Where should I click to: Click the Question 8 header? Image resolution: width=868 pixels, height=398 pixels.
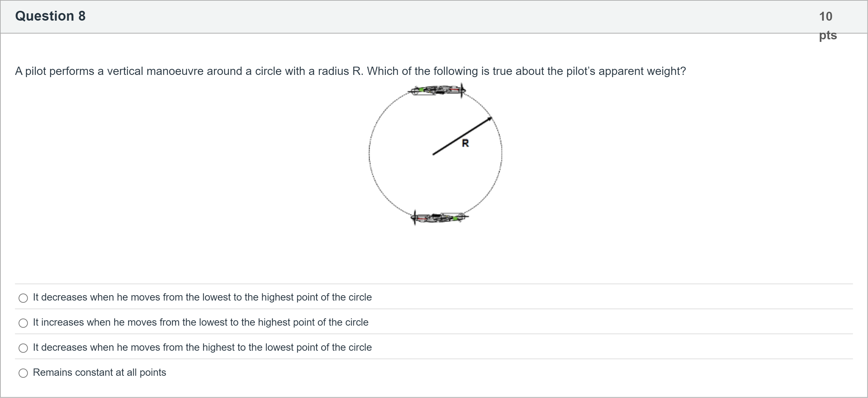point(50,16)
